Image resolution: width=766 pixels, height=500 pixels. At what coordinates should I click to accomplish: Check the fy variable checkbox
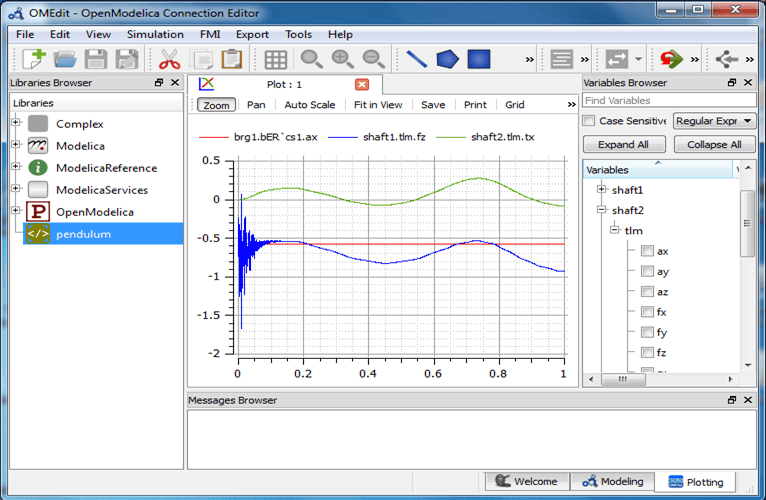pos(647,332)
